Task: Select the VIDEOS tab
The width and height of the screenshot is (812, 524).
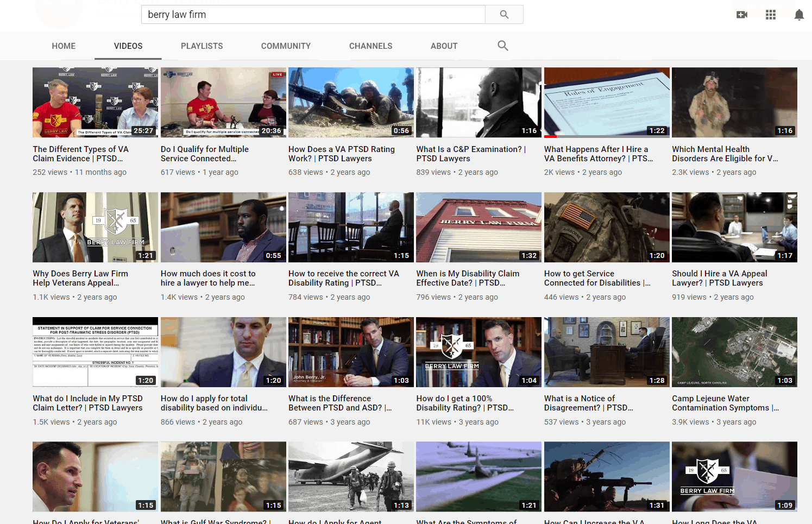Action: [128, 46]
